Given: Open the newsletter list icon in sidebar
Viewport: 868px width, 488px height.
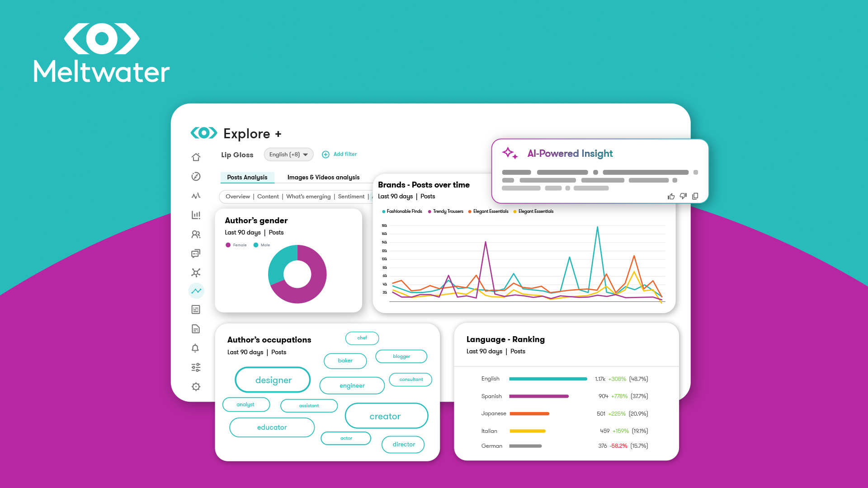Looking at the screenshot, I should pos(196,310).
